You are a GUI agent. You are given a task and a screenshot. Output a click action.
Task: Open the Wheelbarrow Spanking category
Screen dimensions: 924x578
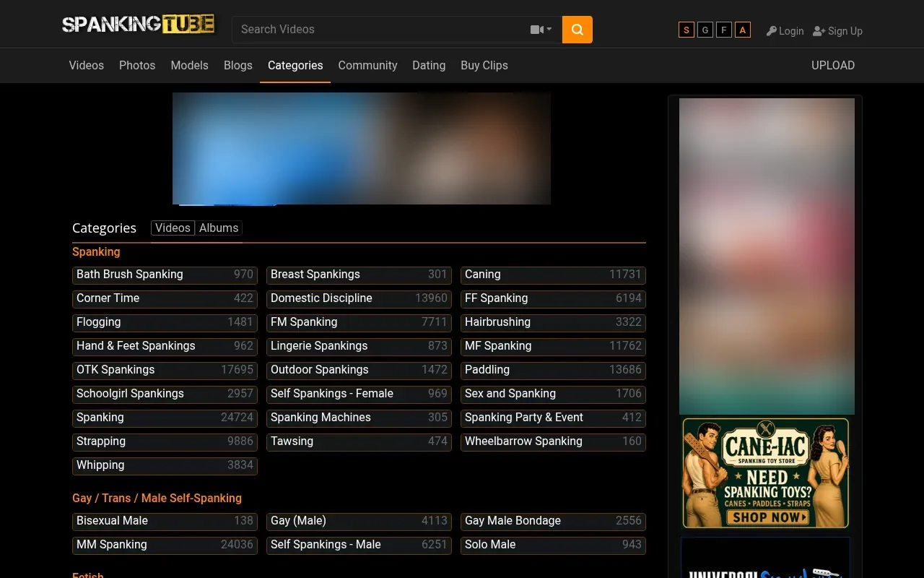point(553,441)
